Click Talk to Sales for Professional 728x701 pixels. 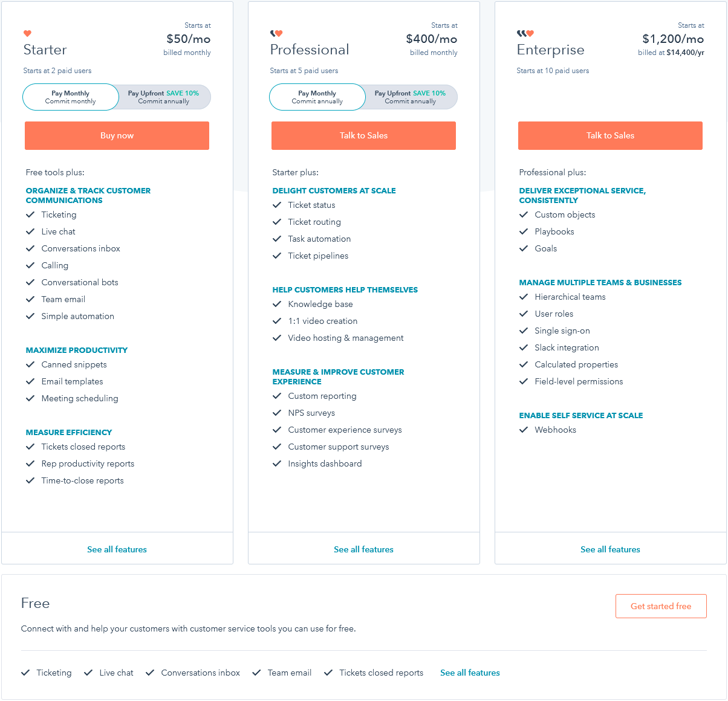[x=363, y=135]
